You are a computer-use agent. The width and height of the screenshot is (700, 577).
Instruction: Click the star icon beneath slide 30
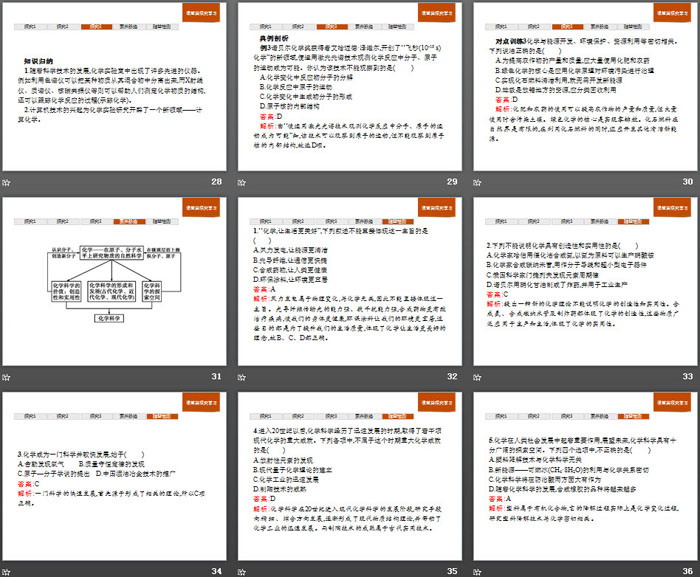476,182
